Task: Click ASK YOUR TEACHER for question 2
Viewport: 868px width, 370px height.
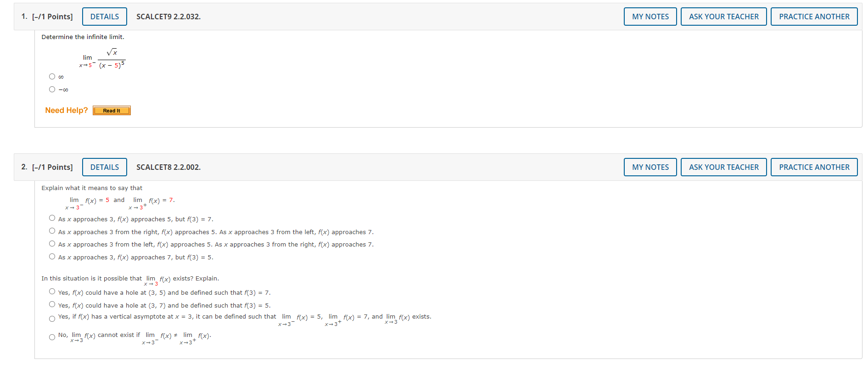Action: pos(723,167)
